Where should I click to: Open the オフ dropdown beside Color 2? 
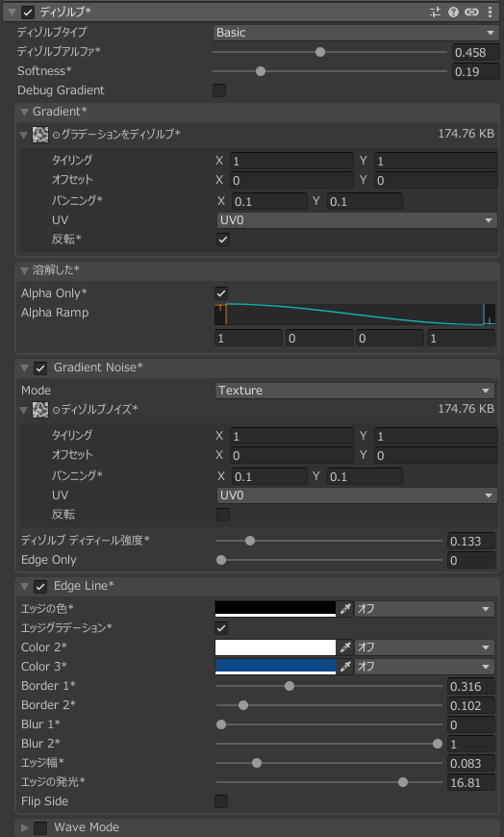(424, 647)
